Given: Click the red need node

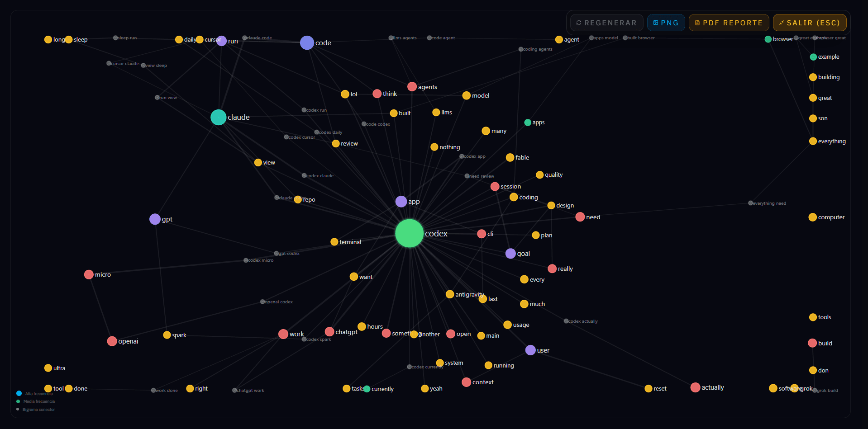Looking at the screenshot, I should click(580, 217).
